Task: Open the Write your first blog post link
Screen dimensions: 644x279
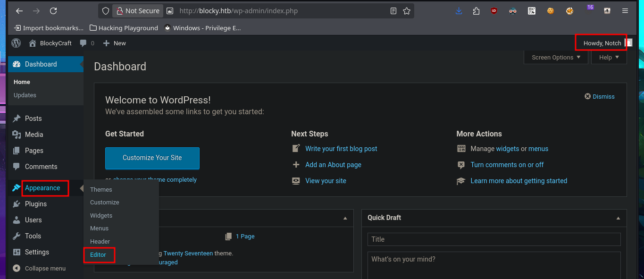Action: point(341,149)
